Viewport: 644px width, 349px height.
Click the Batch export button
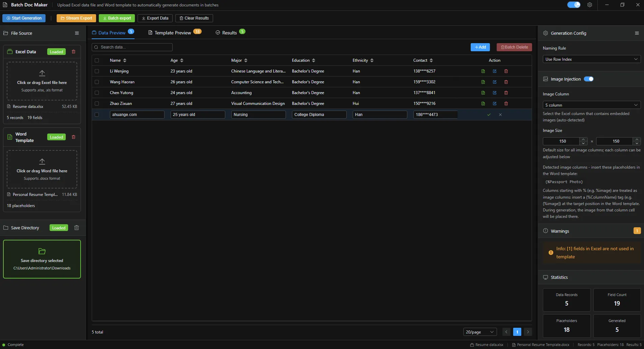tap(117, 18)
